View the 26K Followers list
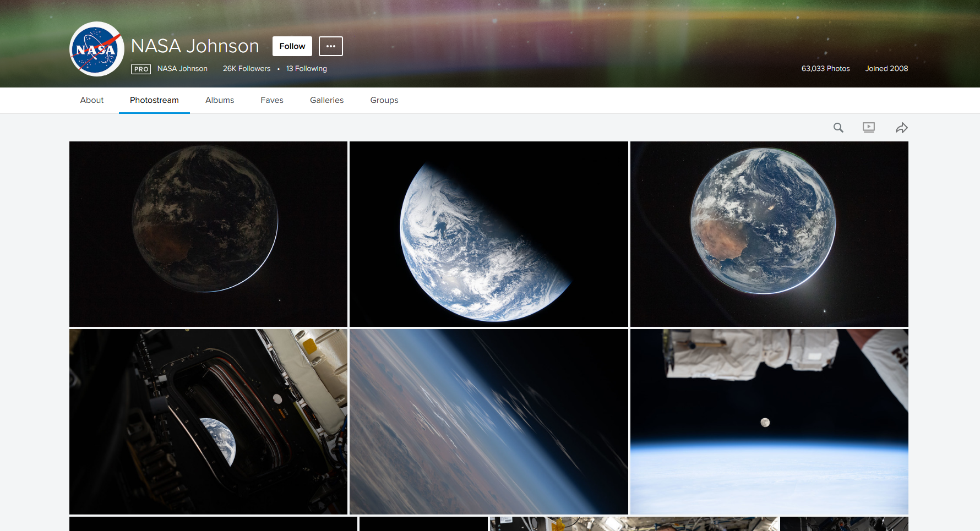This screenshot has height=531, width=980. 247,69
